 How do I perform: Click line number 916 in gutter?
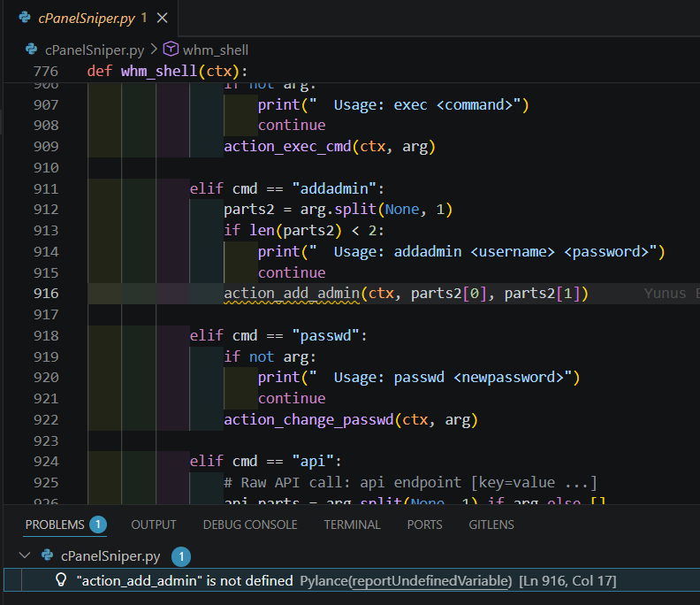pyautogui.click(x=46, y=294)
